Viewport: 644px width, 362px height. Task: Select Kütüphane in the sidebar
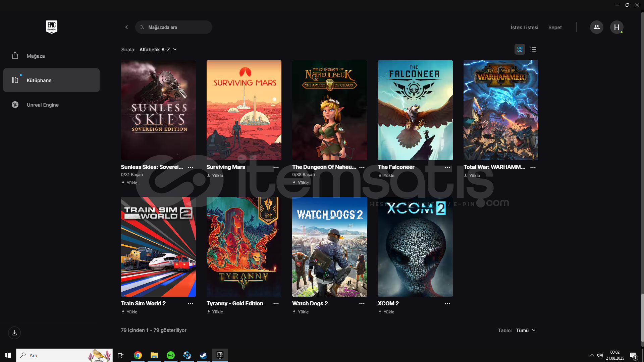51,80
